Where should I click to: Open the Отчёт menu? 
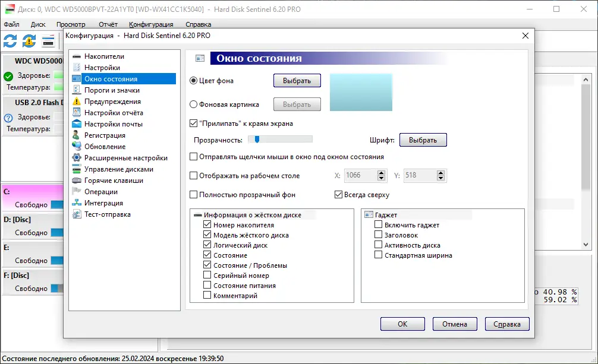108,24
